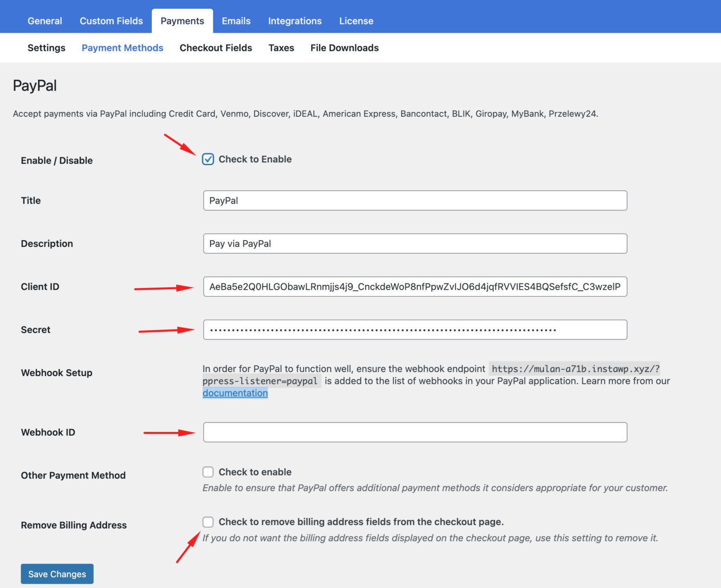Go to Checkout Fields sub-tab
721x588 pixels.
pyautogui.click(x=216, y=48)
